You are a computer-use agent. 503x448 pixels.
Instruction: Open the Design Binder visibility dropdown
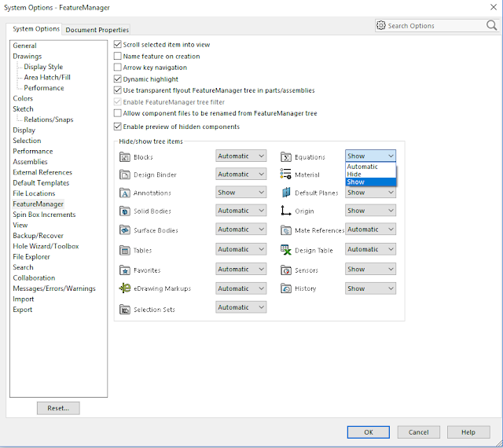point(241,174)
